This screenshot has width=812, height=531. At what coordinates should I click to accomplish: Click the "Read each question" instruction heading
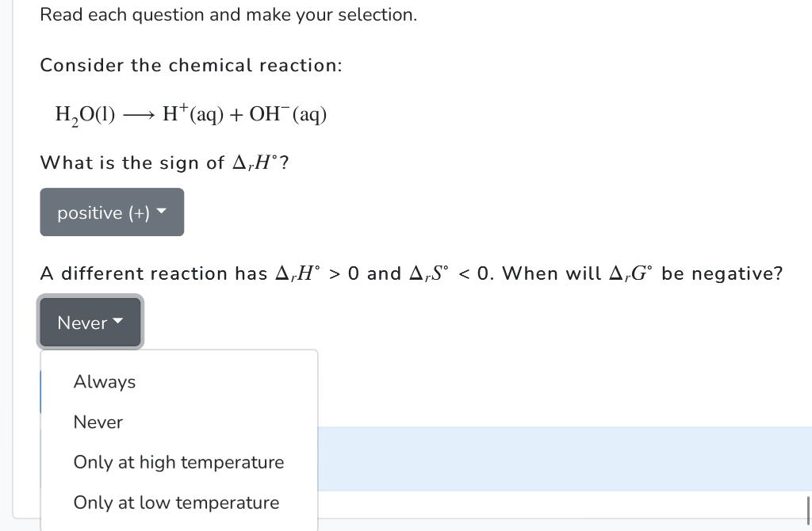point(228,14)
